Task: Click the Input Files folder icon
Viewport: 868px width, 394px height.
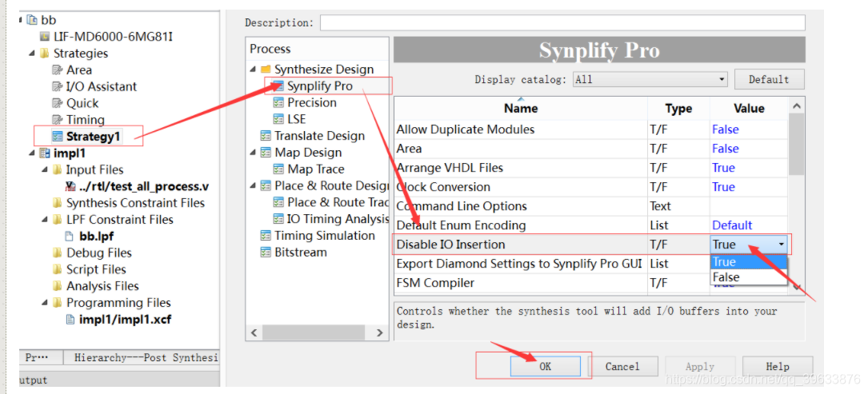Action: (x=58, y=169)
